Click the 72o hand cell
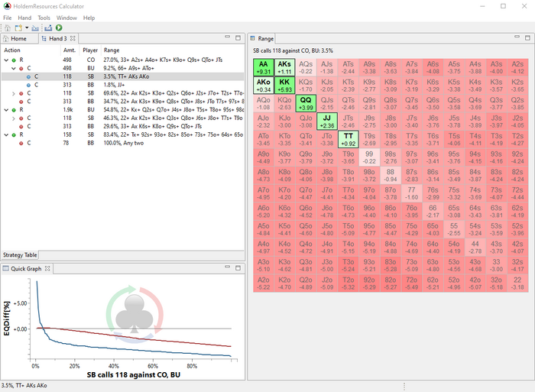Viewport: 535px width, 392px height. 411,283
